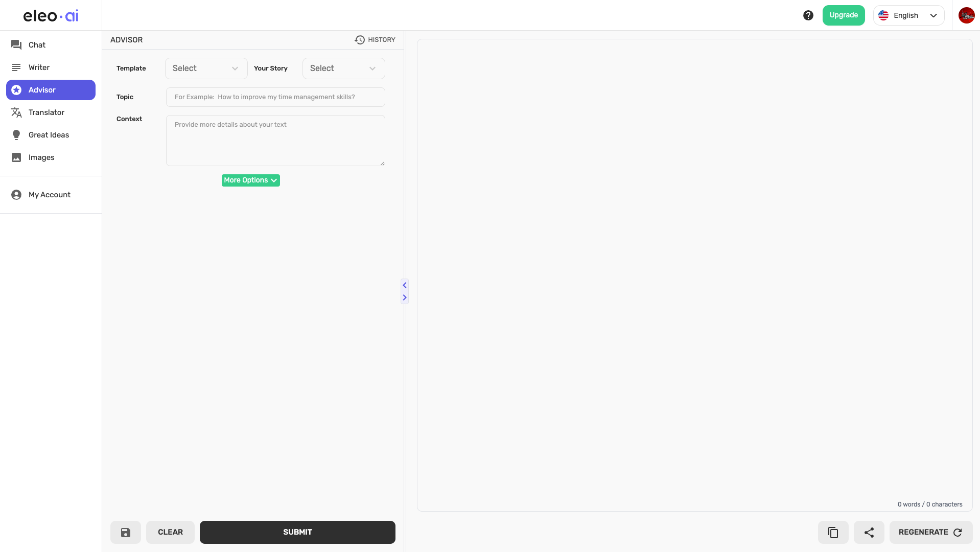980x552 pixels.
Task: Type a topic in the Topic field
Action: pos(275,97)
